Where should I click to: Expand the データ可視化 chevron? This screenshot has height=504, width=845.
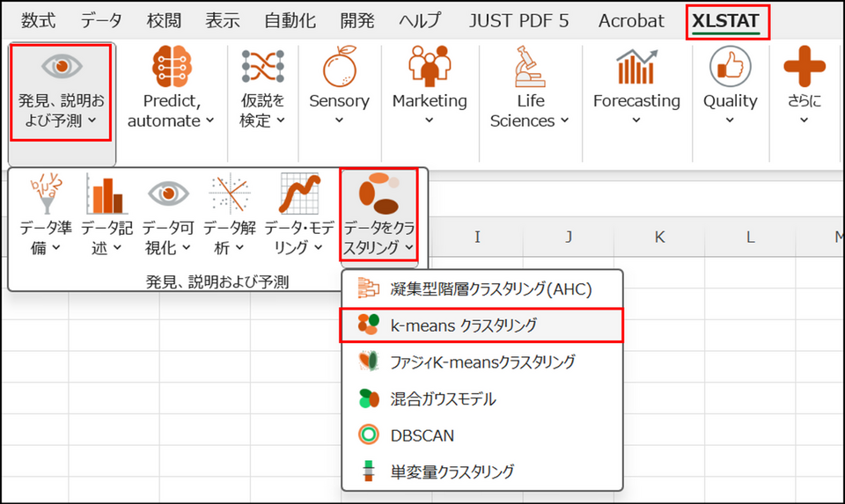tap(187, 248)
